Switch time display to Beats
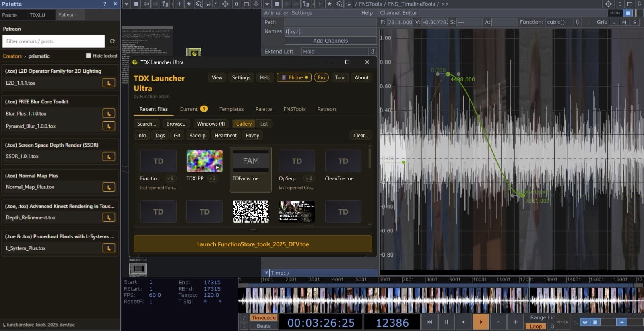Image resolution: width=644 pixels, height=331 pixels. tap(264, 326)
